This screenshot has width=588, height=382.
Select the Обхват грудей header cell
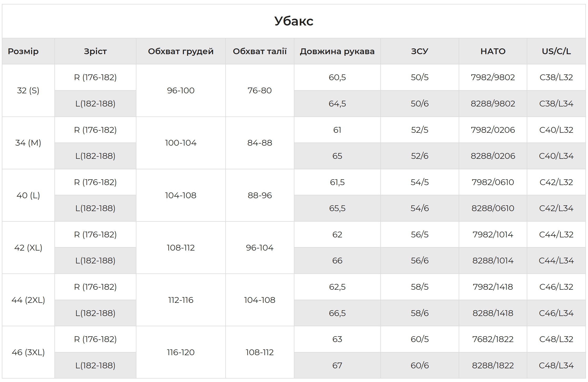pos(181,51)
